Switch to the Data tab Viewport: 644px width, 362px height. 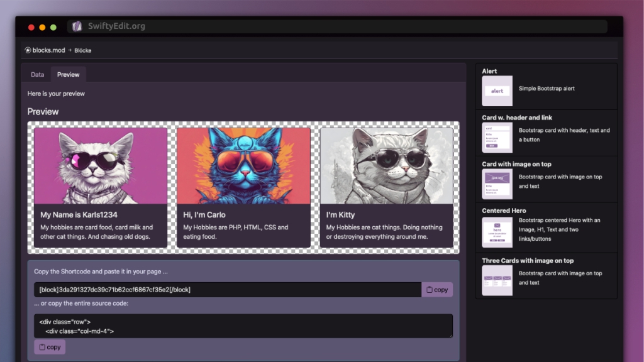tap(37, 75)
